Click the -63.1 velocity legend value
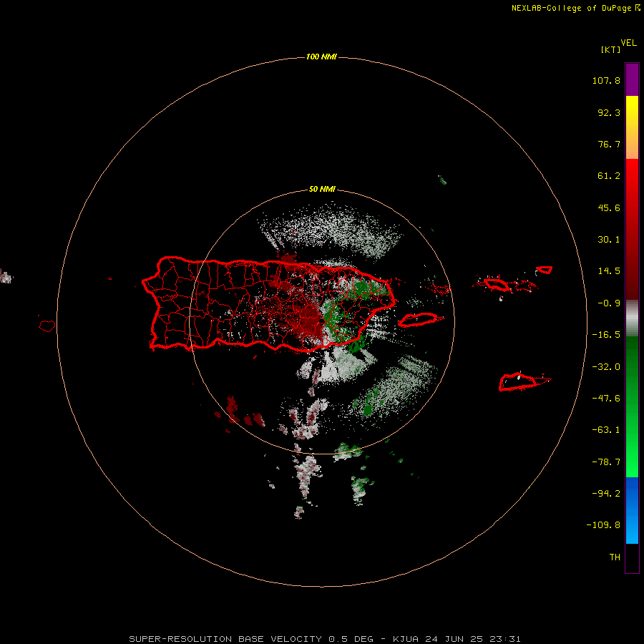 [x=606, y=430]
